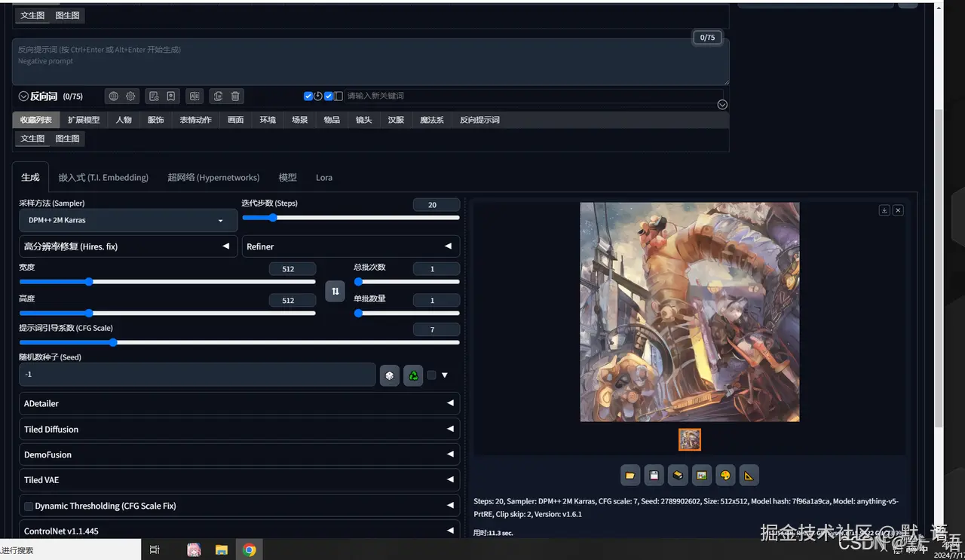Screen dimensions: 965x560
Task: Open the prompt history document icon
Action: tap(154, 96)
